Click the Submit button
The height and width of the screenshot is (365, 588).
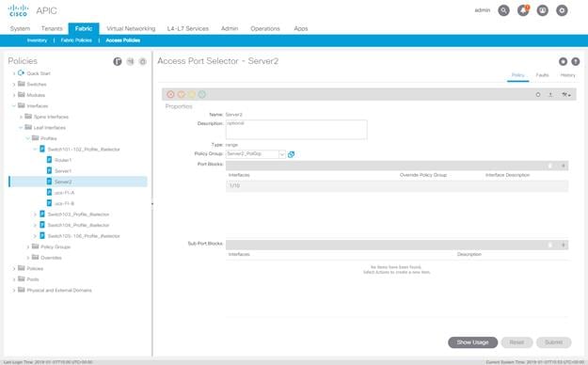click(x=553, y=342)
